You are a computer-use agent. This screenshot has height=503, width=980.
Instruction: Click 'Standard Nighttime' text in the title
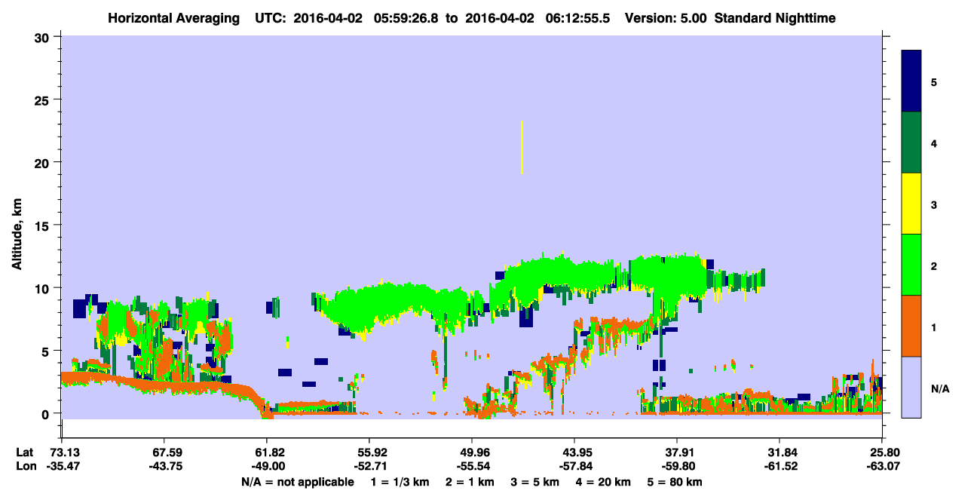[x=774, y=17]
